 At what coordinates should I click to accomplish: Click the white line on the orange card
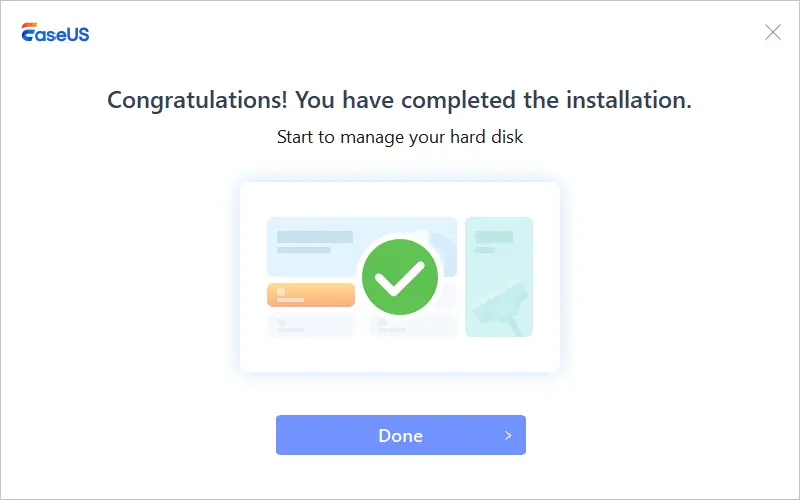pos(290,300)
